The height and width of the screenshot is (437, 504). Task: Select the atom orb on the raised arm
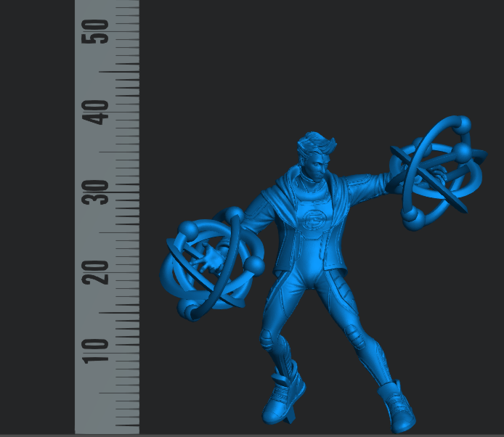(436, 173)
